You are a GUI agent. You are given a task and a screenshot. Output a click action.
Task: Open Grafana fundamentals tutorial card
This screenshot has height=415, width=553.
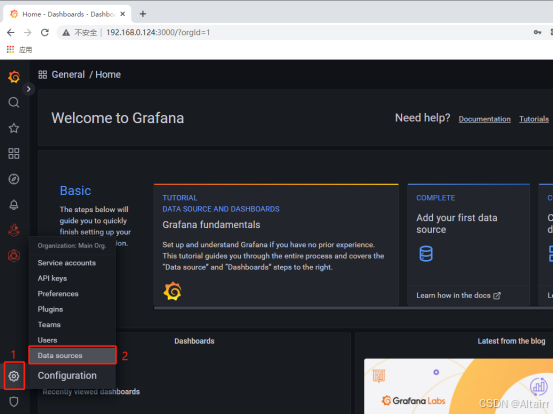coord(276,245)
